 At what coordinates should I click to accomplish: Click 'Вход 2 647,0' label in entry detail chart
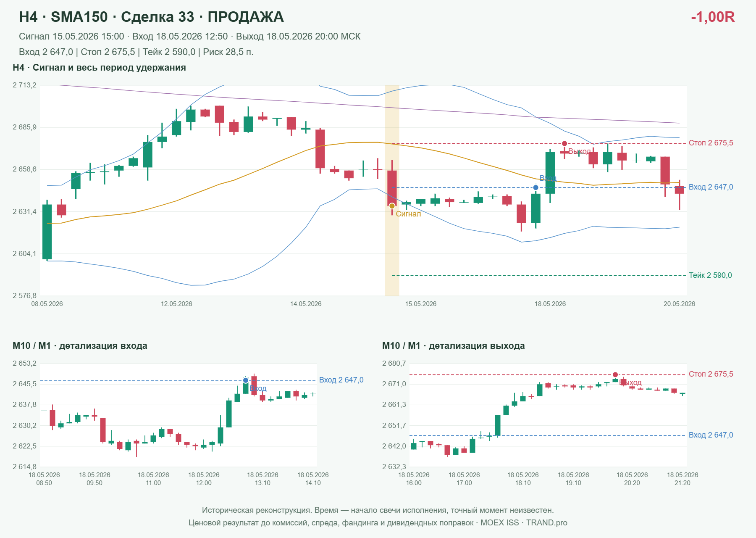point(341,380)
